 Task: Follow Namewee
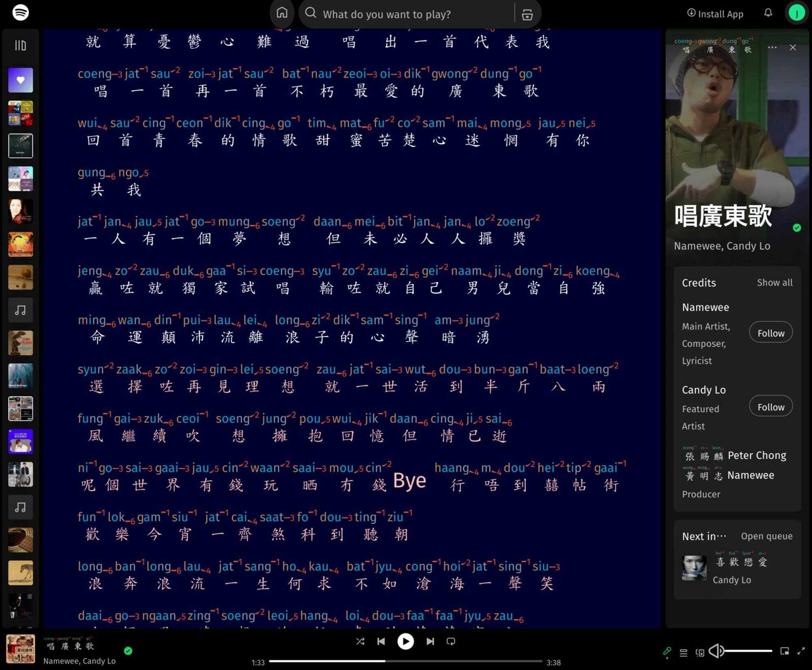[771, 333]
